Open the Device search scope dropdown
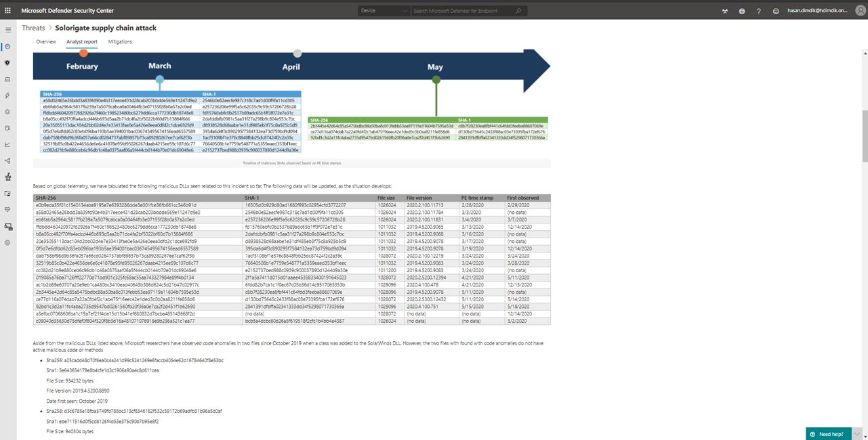868x440 pixels. [x=384, y=11]
